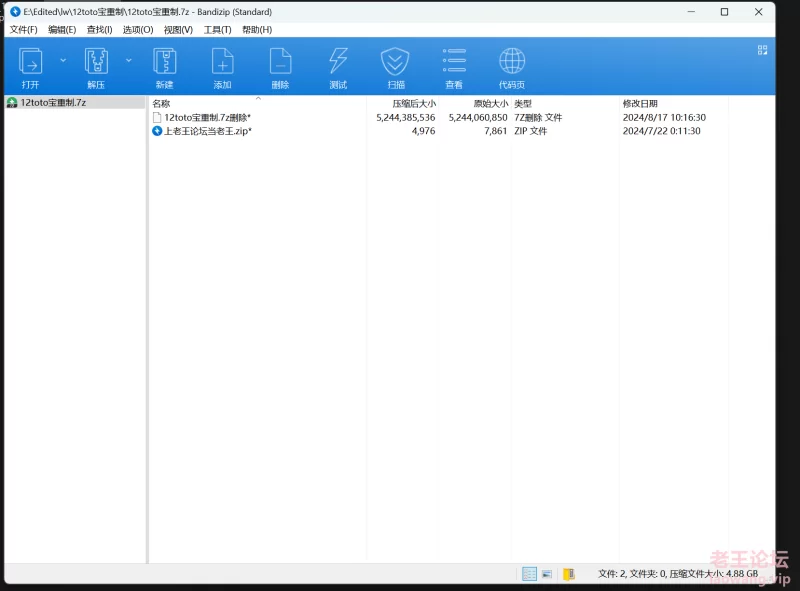
Task: Click the archive icon beside 12toto宝重制.7z tree item
Action: click(12, 103)
